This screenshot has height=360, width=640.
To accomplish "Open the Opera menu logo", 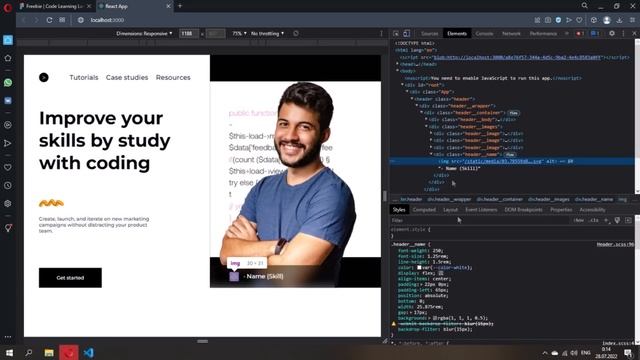I will [x=7, y=7].
